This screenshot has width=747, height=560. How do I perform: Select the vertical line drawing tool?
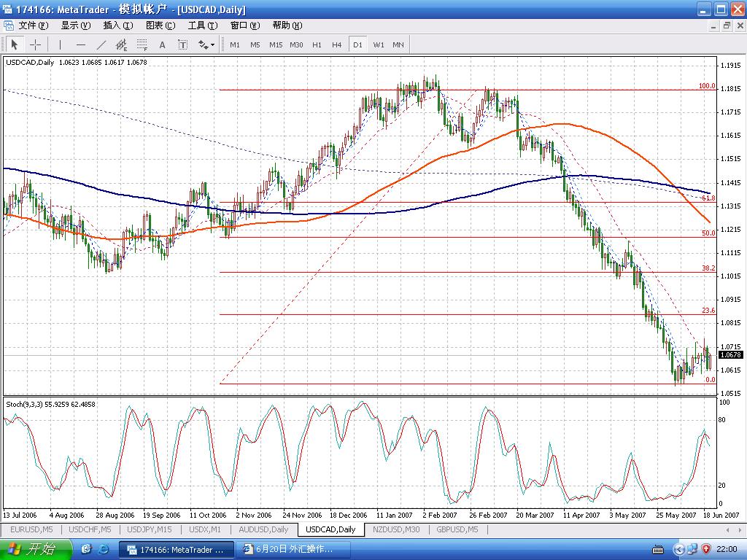(61, 44)
